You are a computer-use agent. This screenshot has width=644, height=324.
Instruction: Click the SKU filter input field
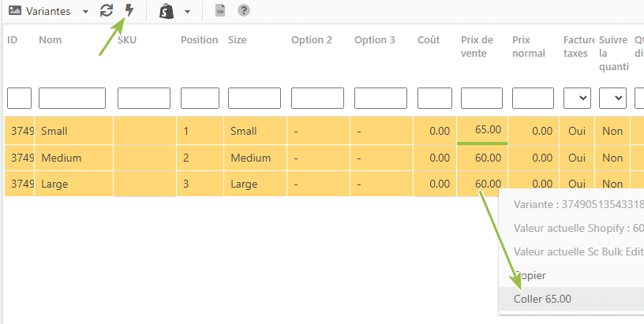point(144,98)
